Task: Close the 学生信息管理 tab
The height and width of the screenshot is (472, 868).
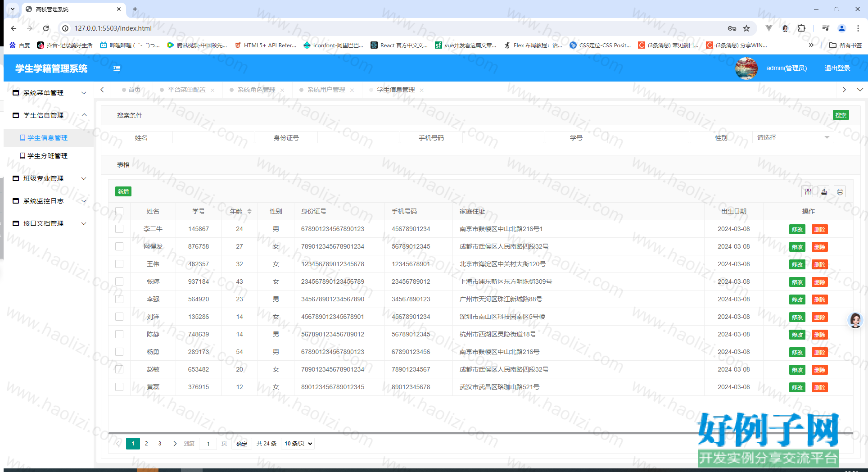Action: [x=422, y=90]
